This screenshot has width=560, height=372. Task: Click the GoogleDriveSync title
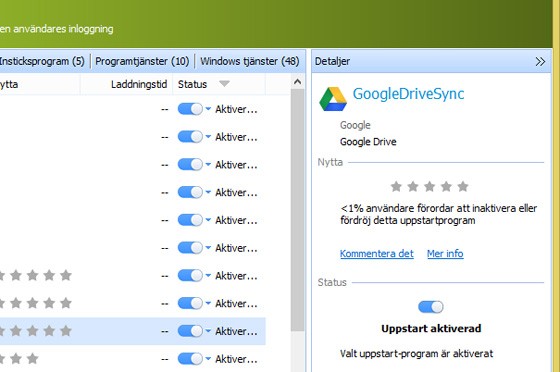tap(408, 94)
